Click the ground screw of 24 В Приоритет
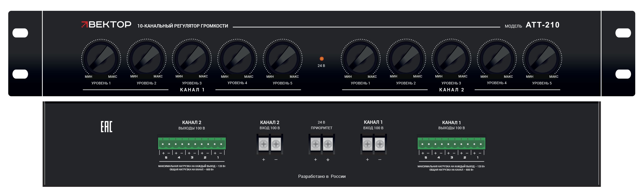Screen dimensions: 644x193 pyautogui.click(x=328, y=144)
